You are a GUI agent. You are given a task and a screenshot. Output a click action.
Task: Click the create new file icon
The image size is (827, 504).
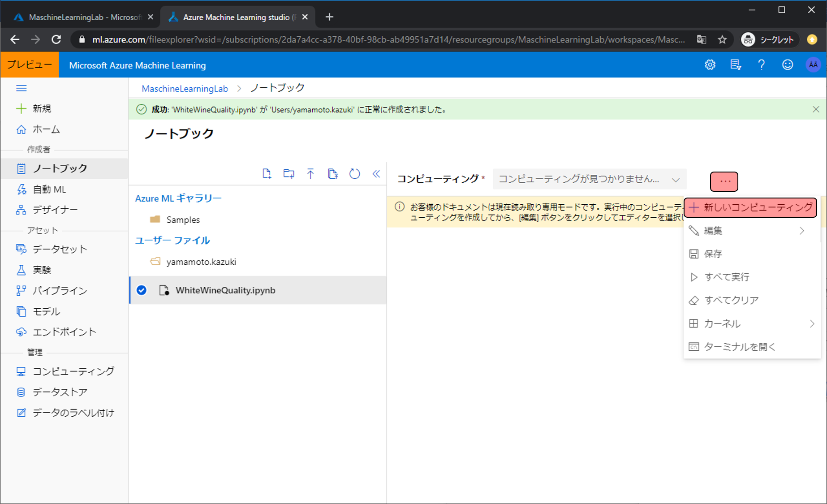tap(267, 174)
